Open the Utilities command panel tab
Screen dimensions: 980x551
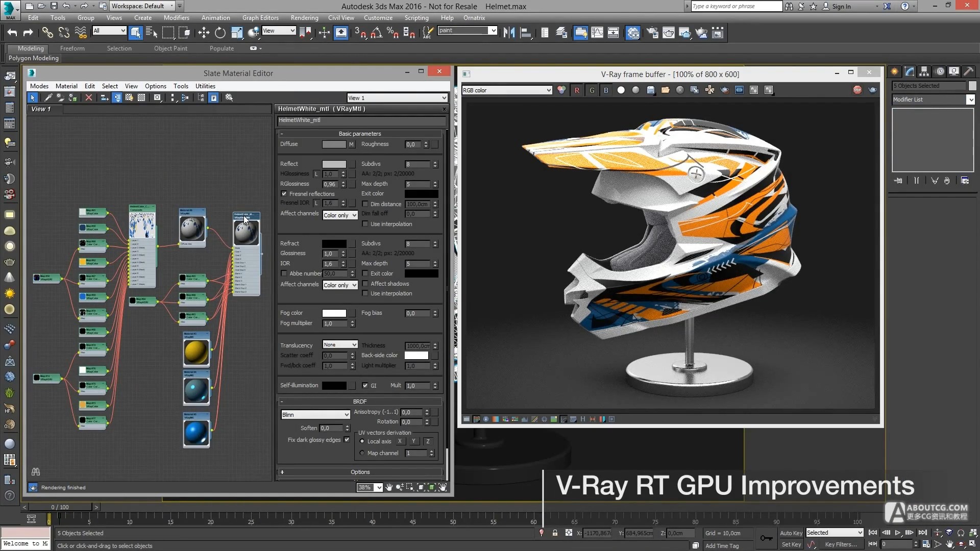[x=968, y=71]
